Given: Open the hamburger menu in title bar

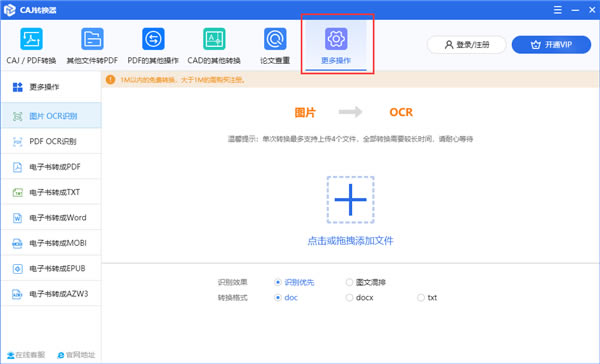Looking at the screenshot, I should pos(558,10).
